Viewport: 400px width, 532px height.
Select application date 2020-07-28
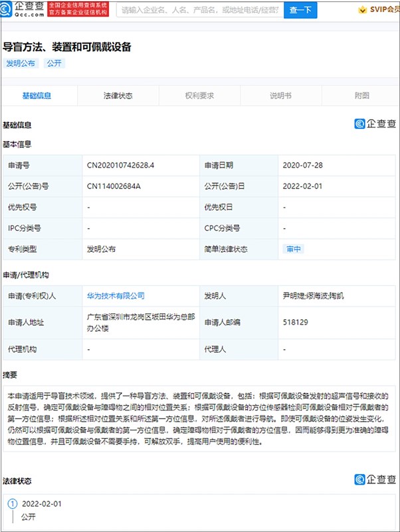303,165
